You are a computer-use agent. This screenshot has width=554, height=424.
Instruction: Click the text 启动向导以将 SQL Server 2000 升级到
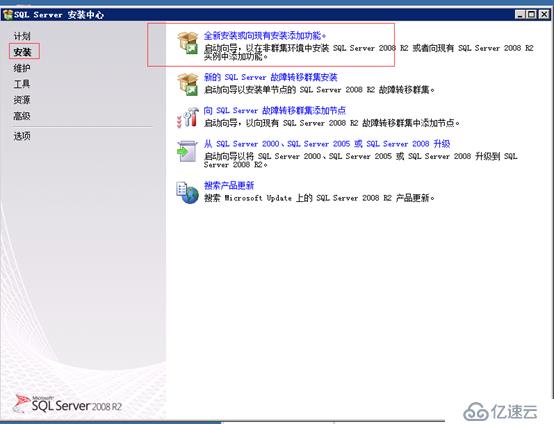360,160
